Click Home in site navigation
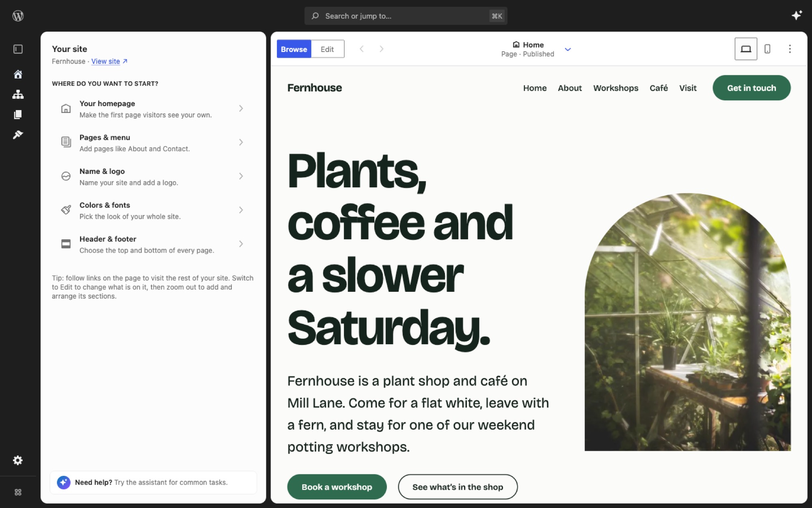Screen dimensions: 812x508 point(535,88)
